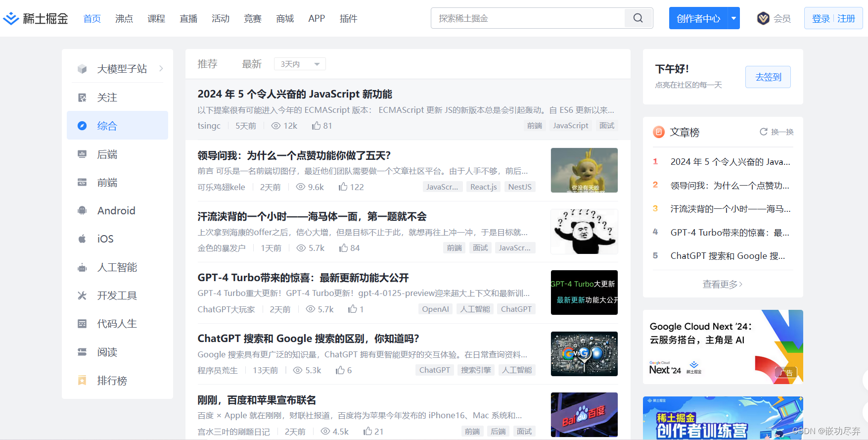
Task: Click the like icon on the GPT-4 Turbo article
Action: [x=353, y=309]
